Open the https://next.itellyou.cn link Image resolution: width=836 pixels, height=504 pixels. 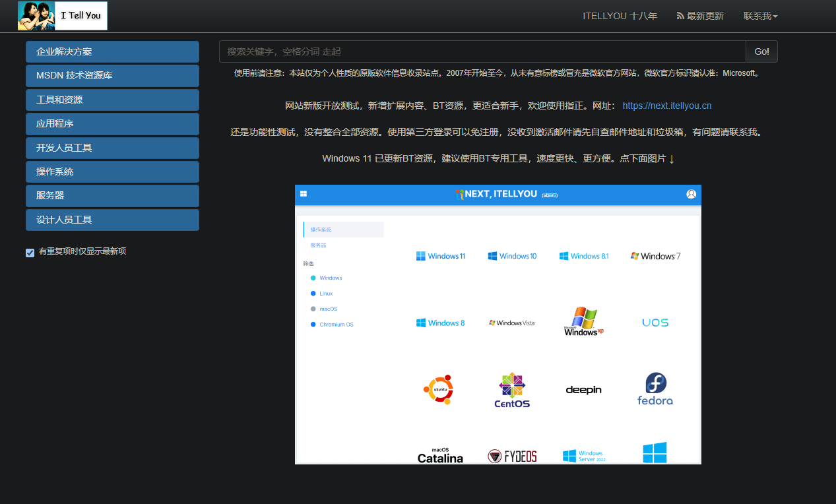(667, 106)
